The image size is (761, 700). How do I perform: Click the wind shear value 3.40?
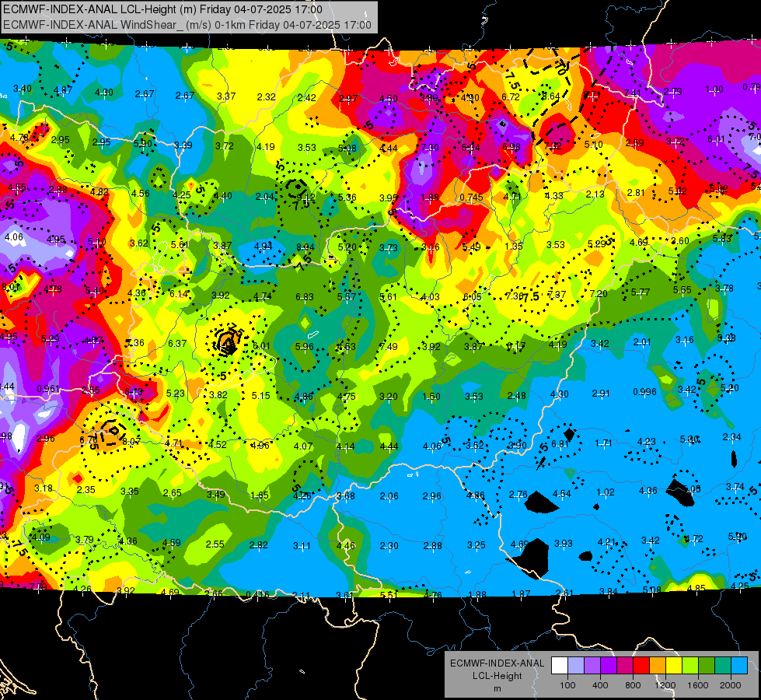click(23, 89)
